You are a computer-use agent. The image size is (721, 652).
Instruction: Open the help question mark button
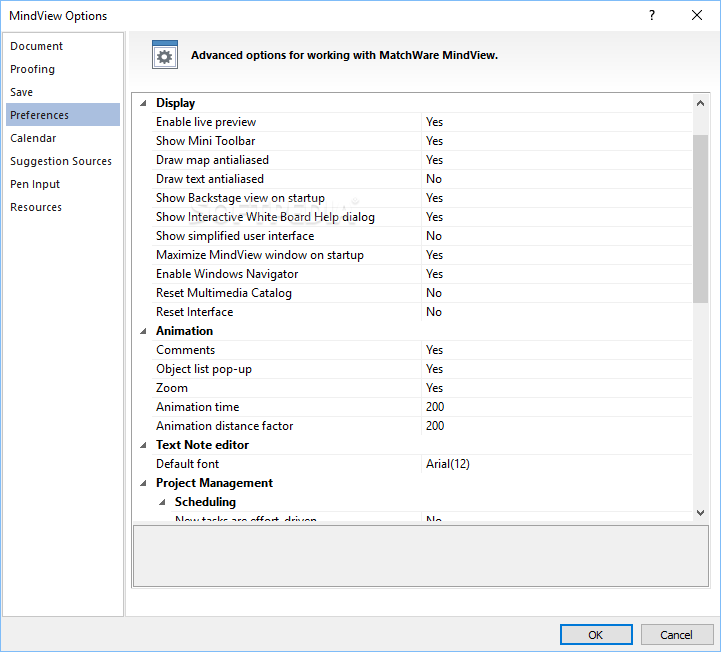point(652,15)
